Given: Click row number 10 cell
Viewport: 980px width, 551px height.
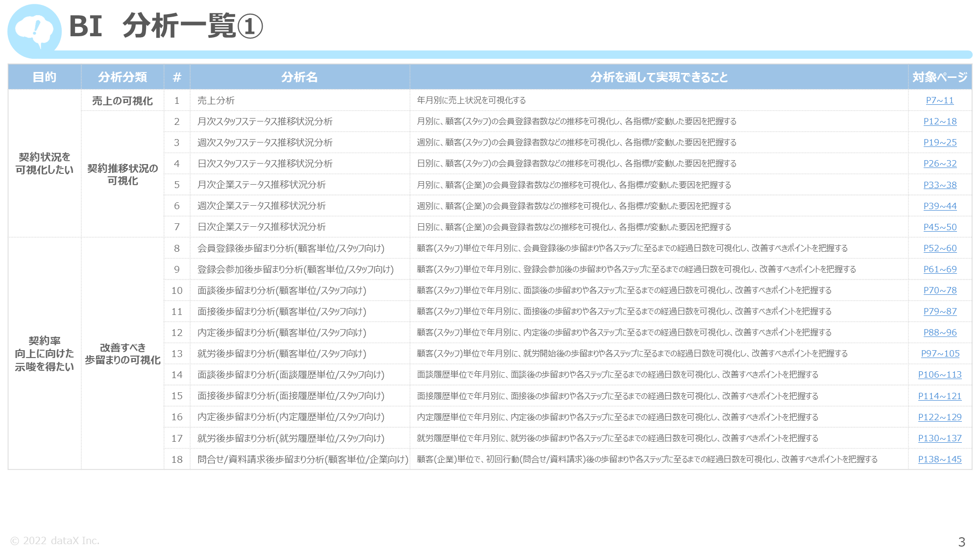Looking at the screenshot, I should [x=177, y=290].
